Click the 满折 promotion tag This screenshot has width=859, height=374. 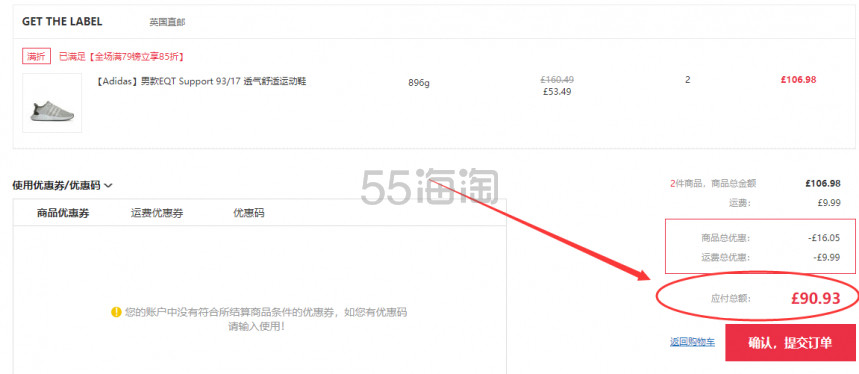pyautogui.click(x=36, y=56)
